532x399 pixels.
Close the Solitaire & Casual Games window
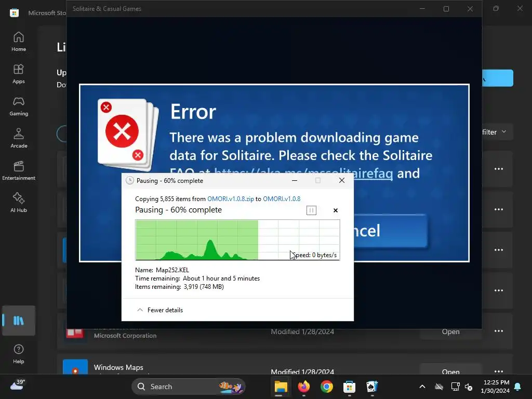pos(470,9)
